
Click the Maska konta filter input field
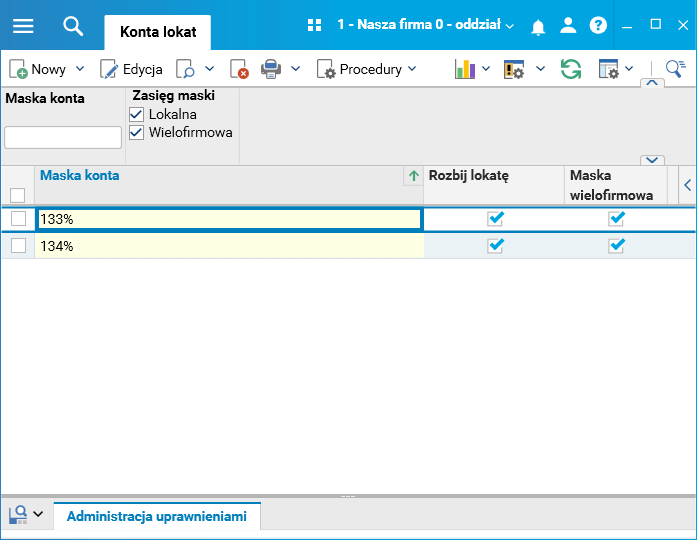coord(63,137)
